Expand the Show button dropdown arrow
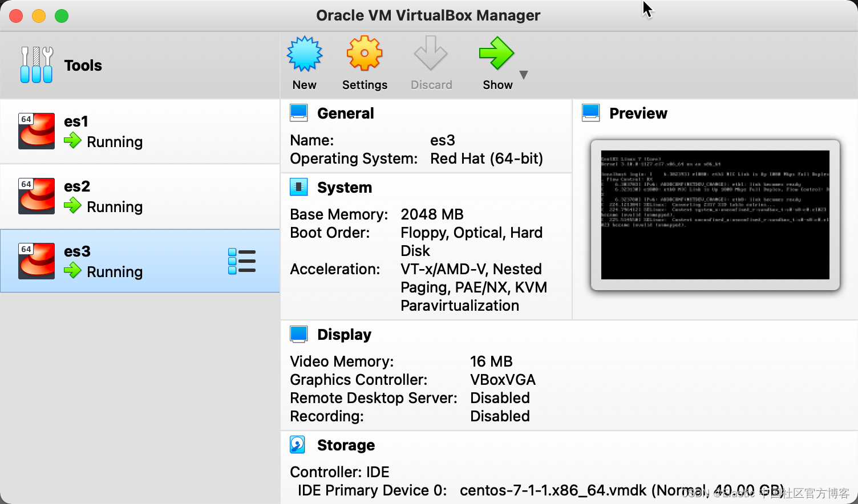The height and width of the screenshot is (504, 858). tap(524, 75)
